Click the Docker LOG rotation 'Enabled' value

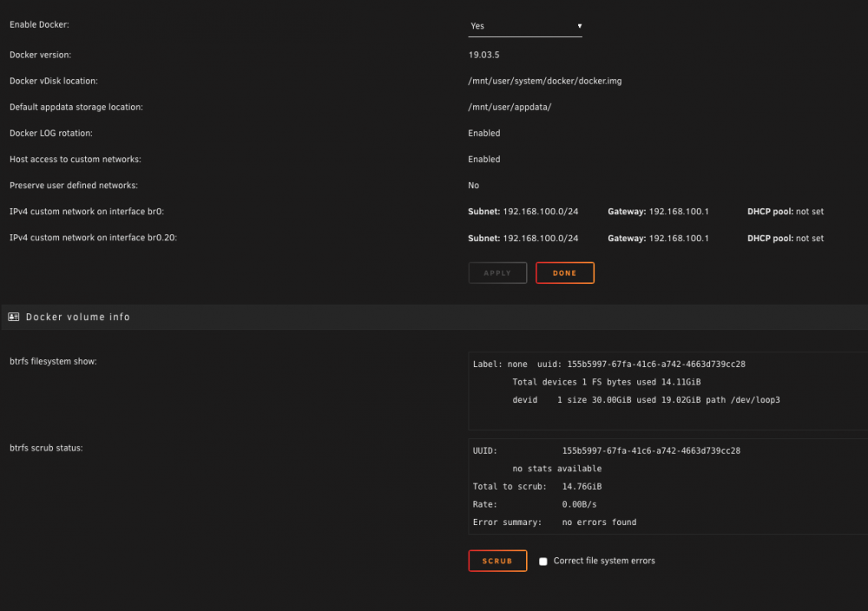483,133
